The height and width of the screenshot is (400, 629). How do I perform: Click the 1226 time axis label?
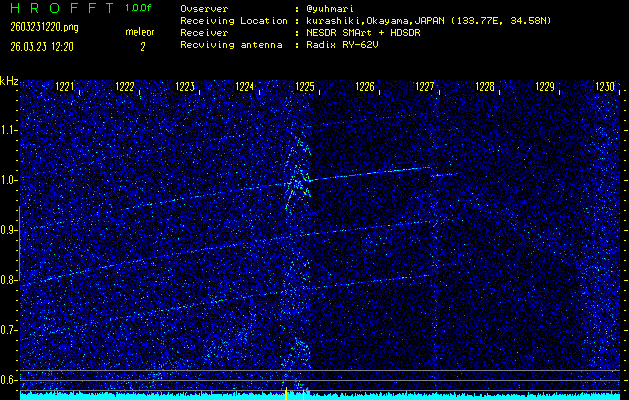[365, 87]
